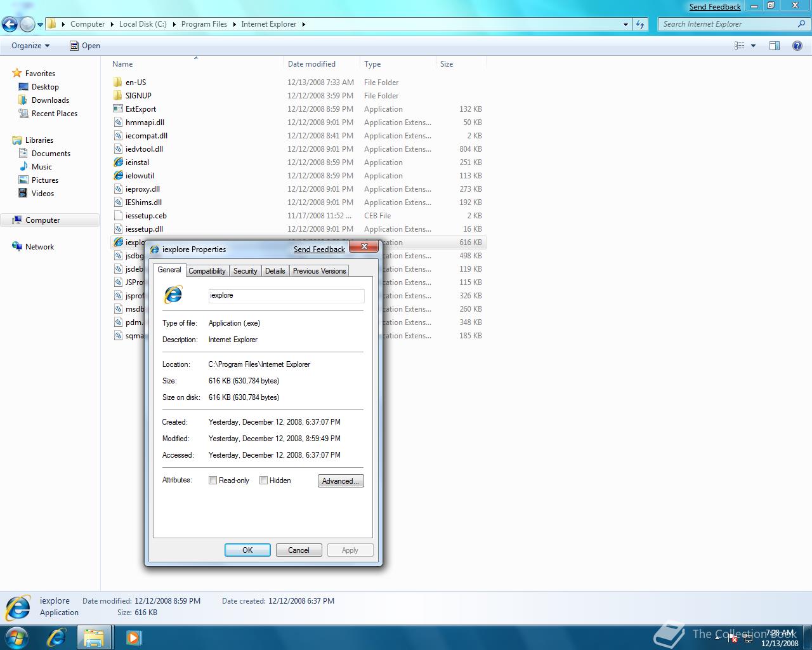
Task: Open the Organize menu
Action: (x=30, y=46)
